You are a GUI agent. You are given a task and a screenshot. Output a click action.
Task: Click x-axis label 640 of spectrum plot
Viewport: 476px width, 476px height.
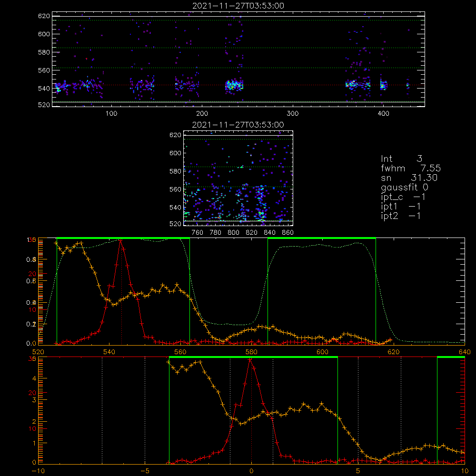[x=465, y=352]
